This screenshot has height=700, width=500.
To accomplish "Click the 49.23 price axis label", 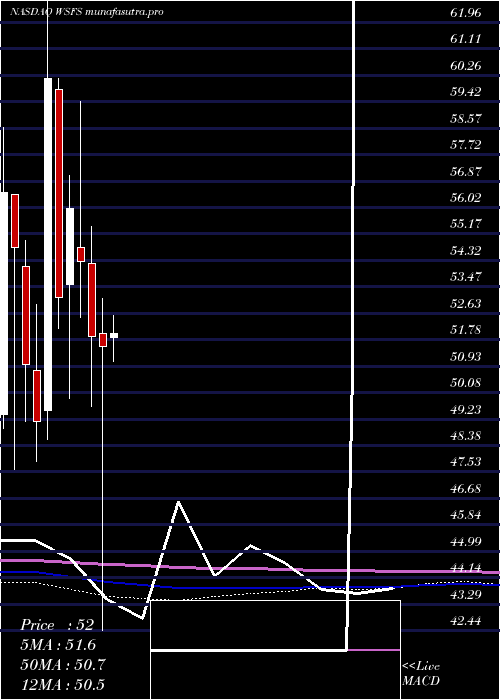I will 466,409.
